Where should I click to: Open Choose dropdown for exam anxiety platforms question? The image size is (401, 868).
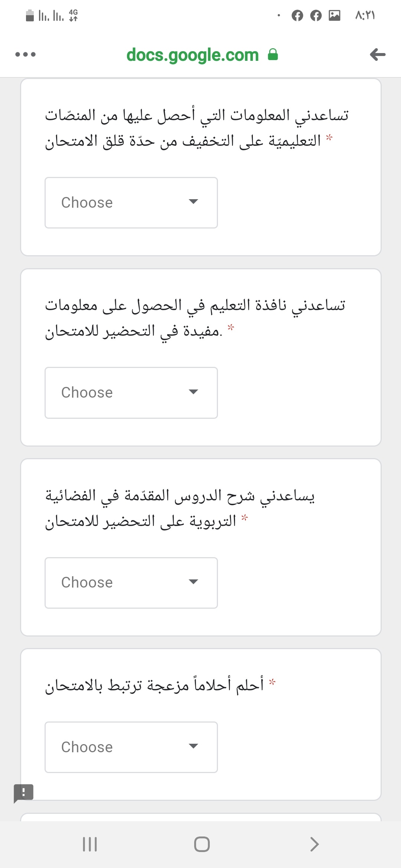131,203
